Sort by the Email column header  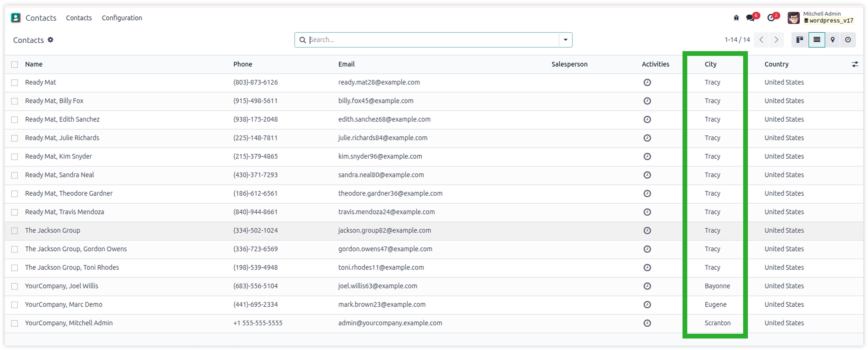coord(346,64)
